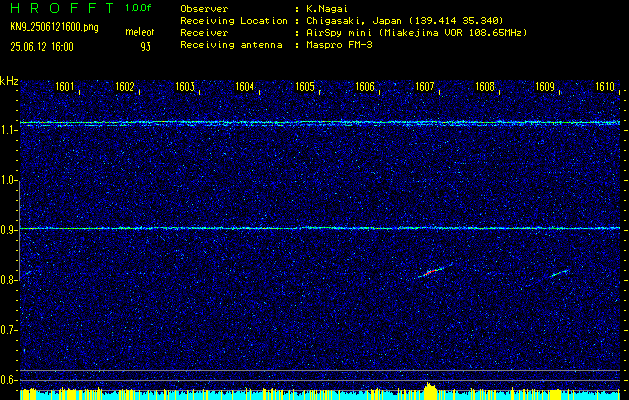Click the yellow intensity peak below 1607
Screen dimensions: 629x400
(x=430, y=390)
